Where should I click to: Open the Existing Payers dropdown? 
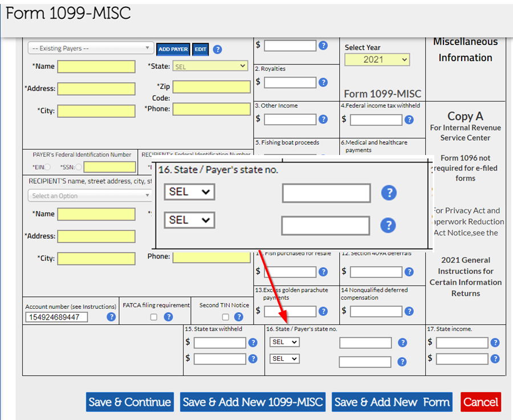91,48
